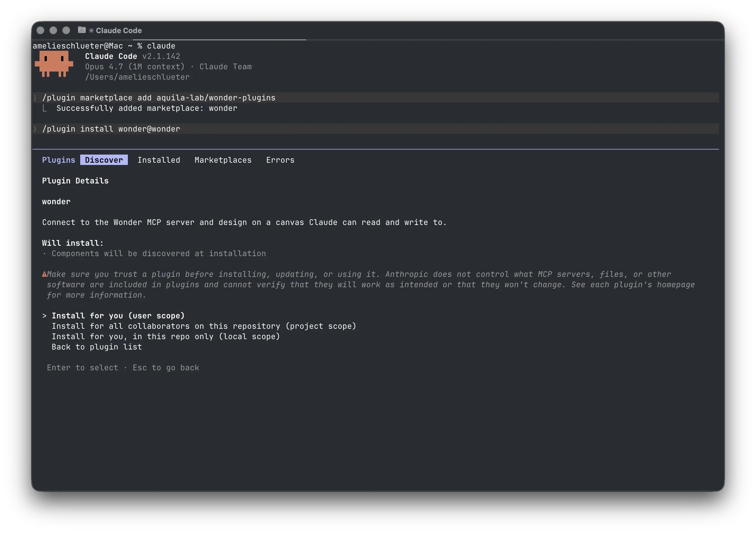
Task: Open the Errors tab
Action: (x=280, y=160)
